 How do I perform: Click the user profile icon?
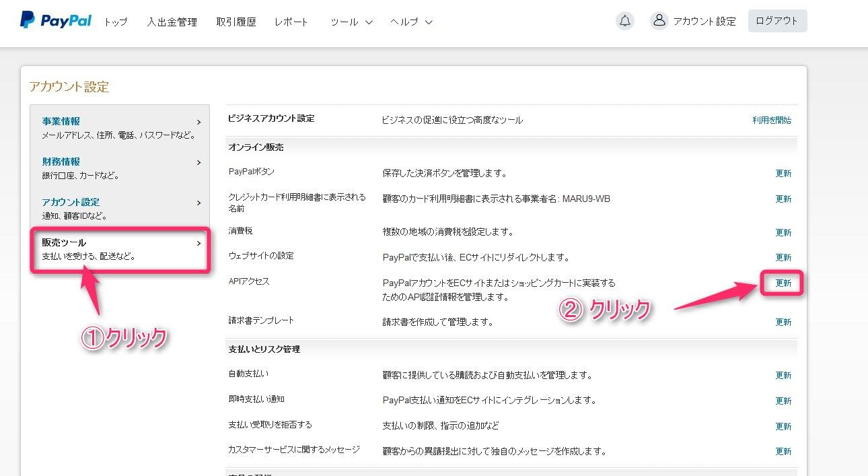659,21
